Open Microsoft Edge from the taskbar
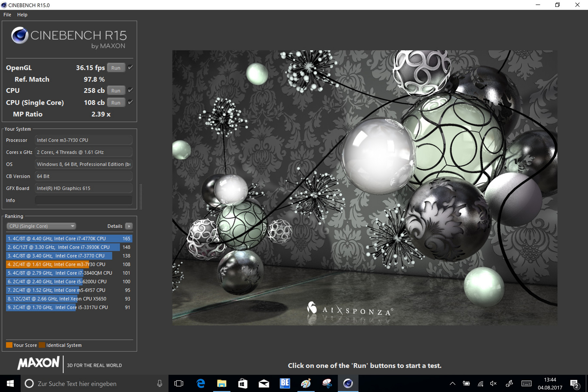Viewport: 588px width, 392px height. pyautogui.click(x=201, y=384)
